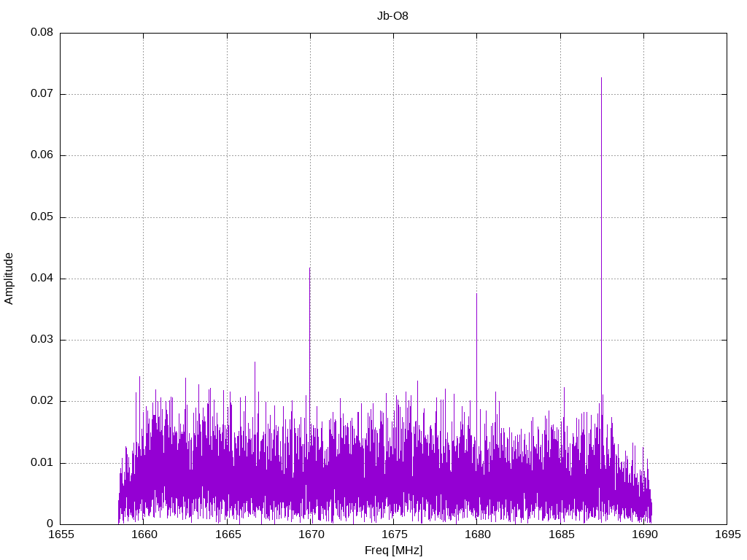
Task: Click the 0.06 y-axis tick label
Action: pyautogui.click(x=42, y=155)
